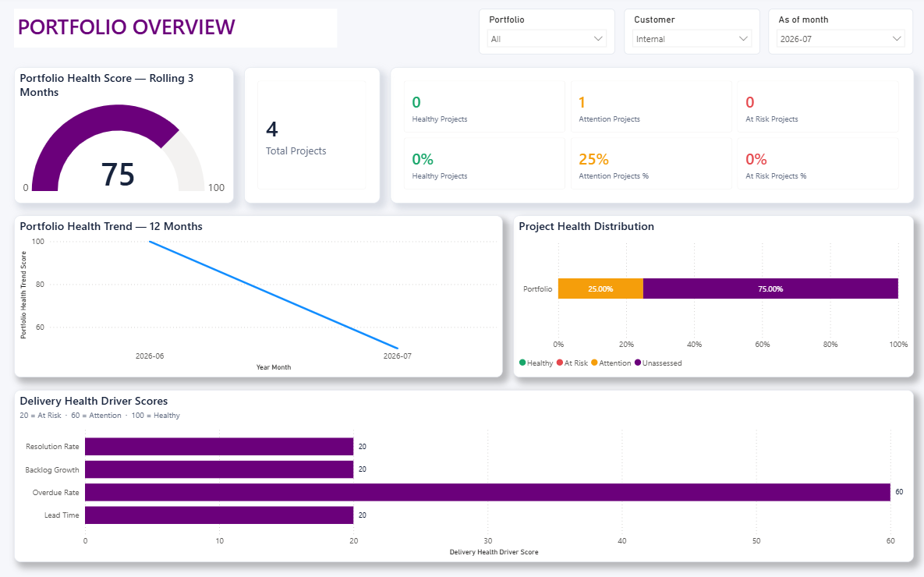This screenshot has width=924, height=577.
Task: Open the Portfolio filter dropdown
Action: pos(547,39)
